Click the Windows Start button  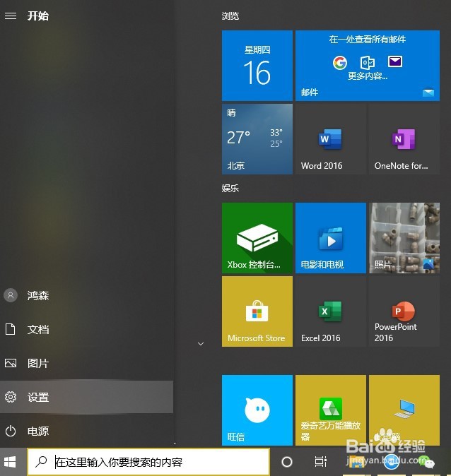11,462
